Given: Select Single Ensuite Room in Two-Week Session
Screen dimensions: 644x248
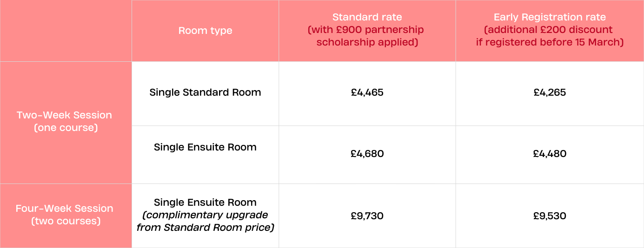Looking at the screenshot, I should pos(205,147).
